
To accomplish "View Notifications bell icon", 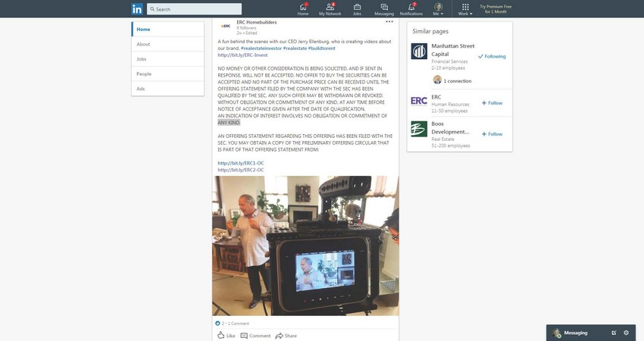I will click(411, 9).
